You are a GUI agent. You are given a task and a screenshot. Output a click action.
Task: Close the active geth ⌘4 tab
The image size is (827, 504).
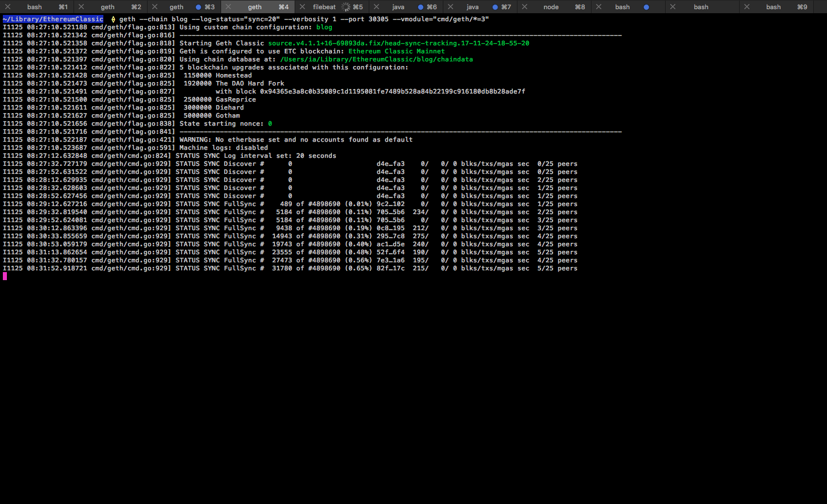click(x=229, y=7)
